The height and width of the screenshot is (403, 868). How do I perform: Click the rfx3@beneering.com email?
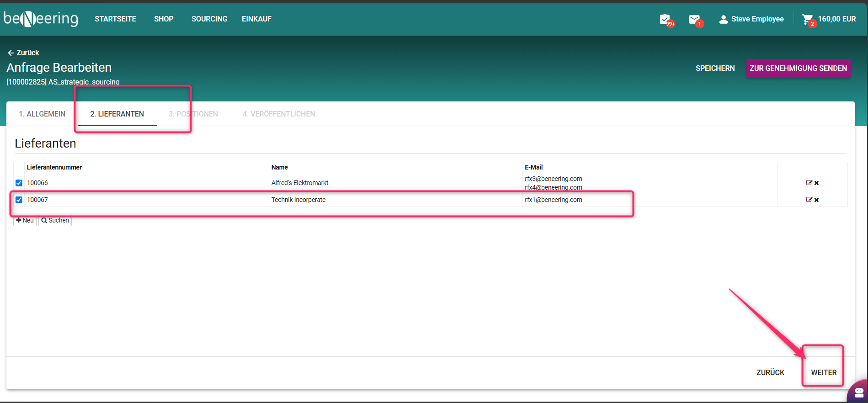554,179
